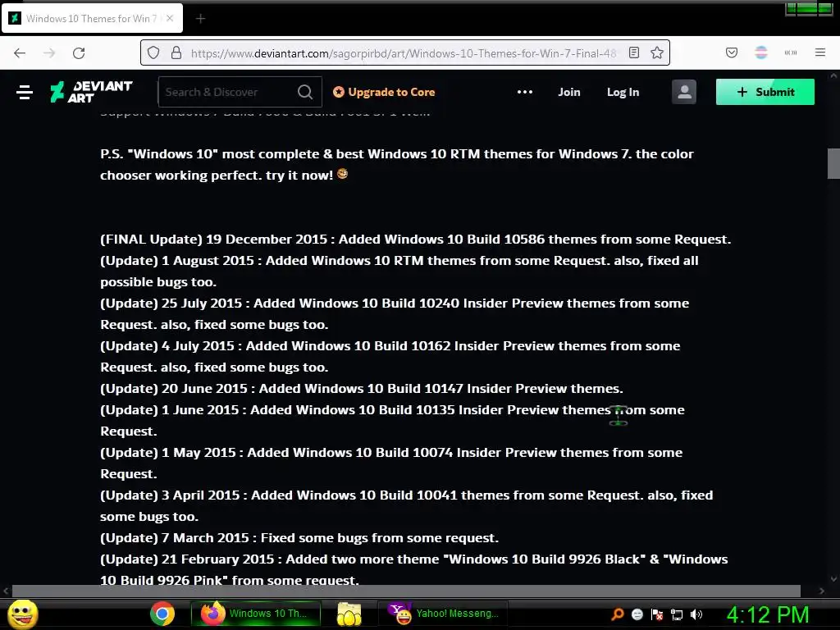Click the "(Update) 3 April 2015" line
This screenshot has width=840, height=630.
[407, 505]
